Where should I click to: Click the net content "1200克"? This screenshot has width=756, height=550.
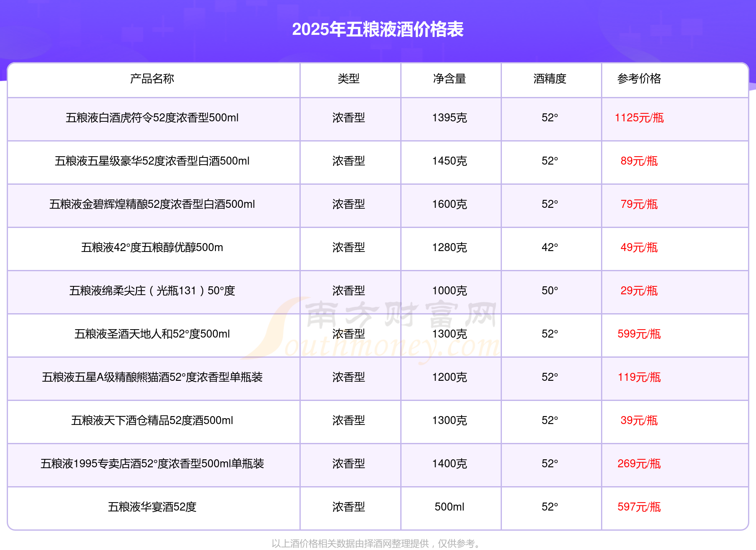tap(449, 377)
